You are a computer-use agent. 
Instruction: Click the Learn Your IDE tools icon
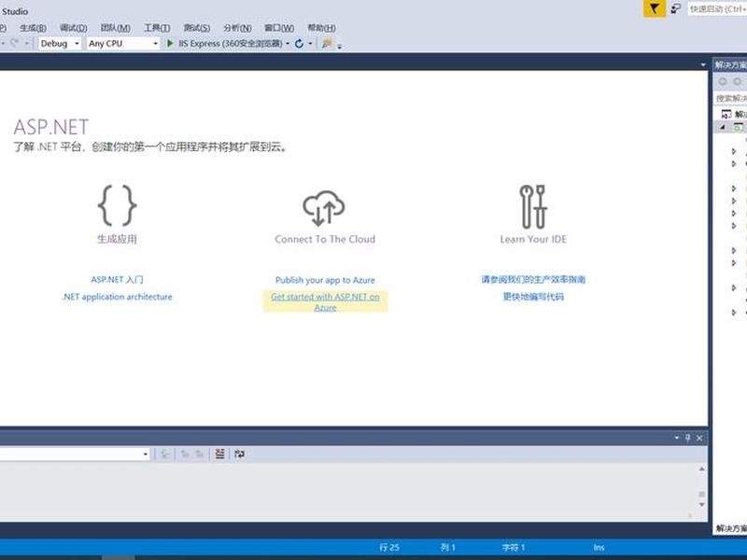click(533, 206)
